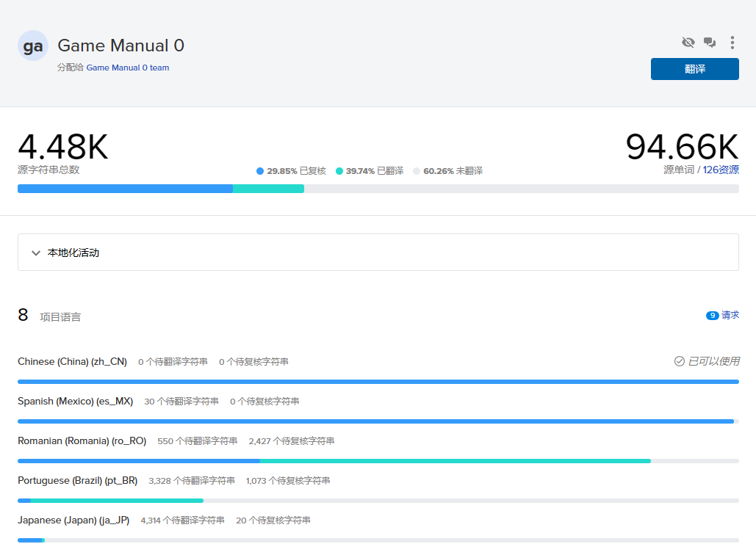Click the checkmark icon beside 已可以使用
The height and width of the screenshot is (555, 756).
click(x=680, y=361)
